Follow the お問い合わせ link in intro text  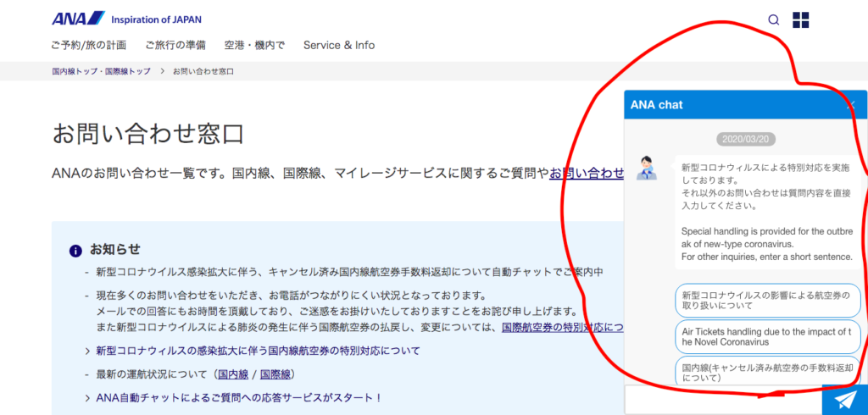tap(587, 174)
